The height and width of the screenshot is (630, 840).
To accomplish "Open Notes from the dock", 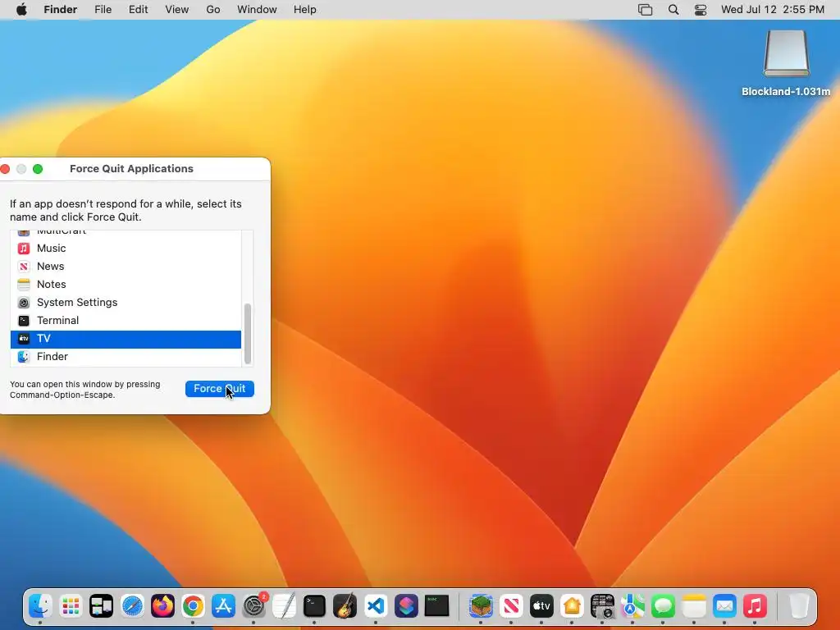I will pos(694,606).
